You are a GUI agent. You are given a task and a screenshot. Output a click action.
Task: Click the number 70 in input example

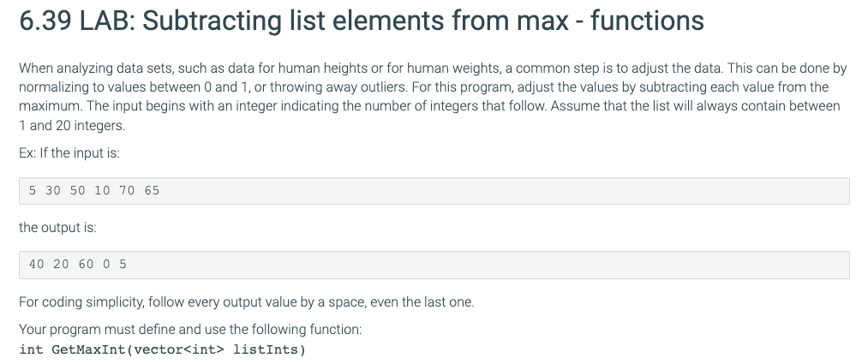tap(127, 191)
